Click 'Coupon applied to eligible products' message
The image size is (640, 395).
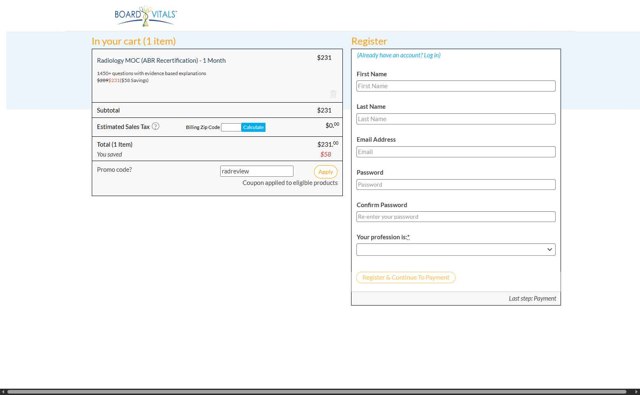(x=290, y=183)
